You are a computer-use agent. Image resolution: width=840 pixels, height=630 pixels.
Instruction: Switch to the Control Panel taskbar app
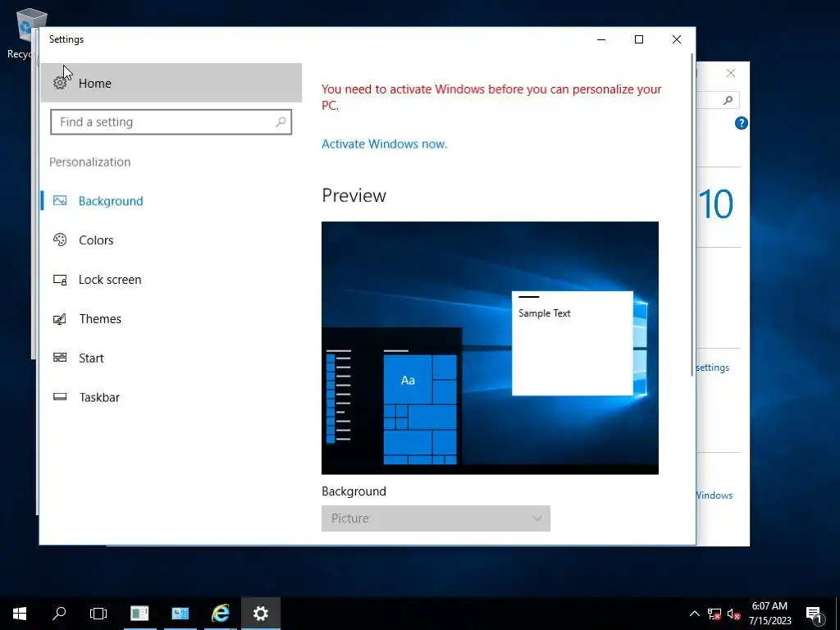[x=180, y=614]
